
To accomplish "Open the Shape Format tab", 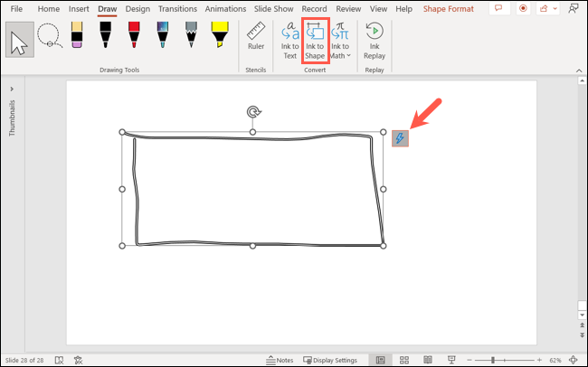I will tap(448, 9).
